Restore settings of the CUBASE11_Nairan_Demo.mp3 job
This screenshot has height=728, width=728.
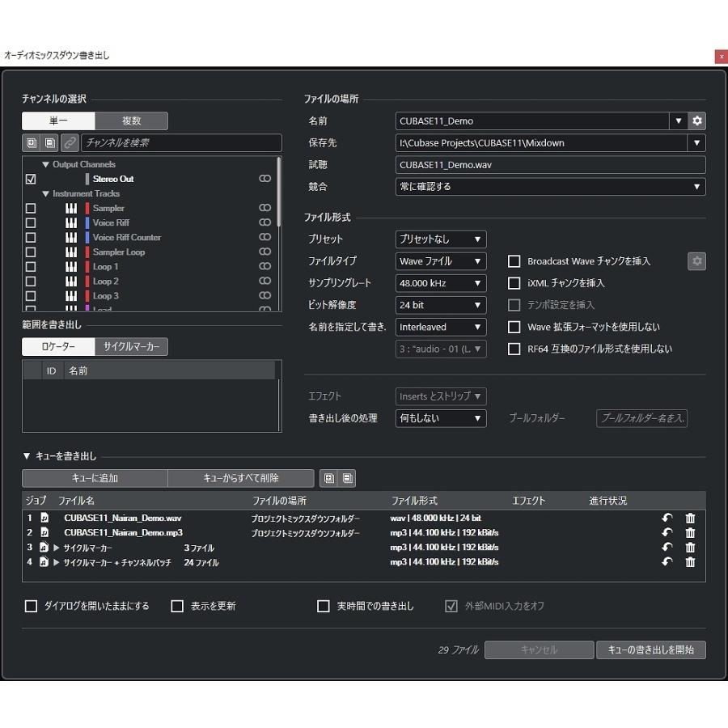(x=667, y=533)
